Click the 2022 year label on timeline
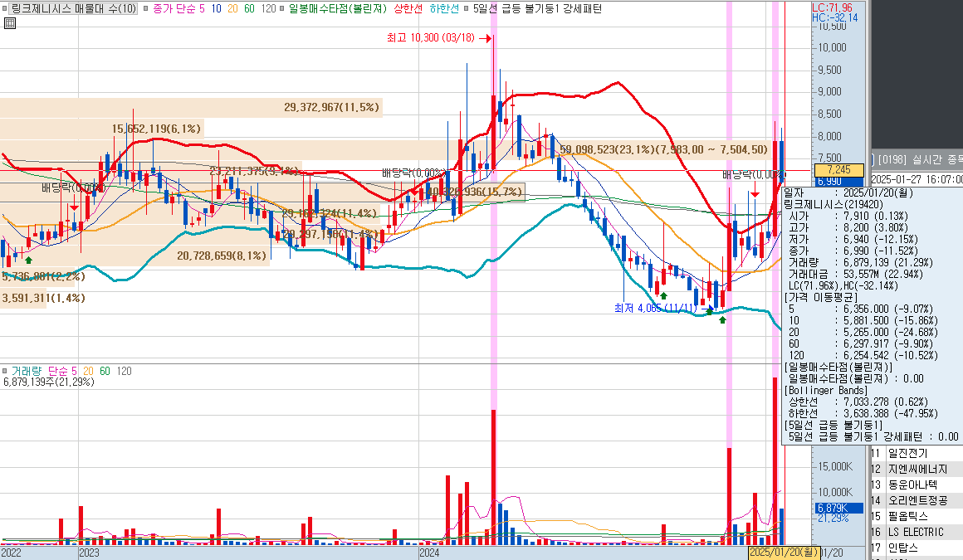Image resolution: width=963 pixels, height=560 pixels. pyautogui.click(x=11, y=553)
